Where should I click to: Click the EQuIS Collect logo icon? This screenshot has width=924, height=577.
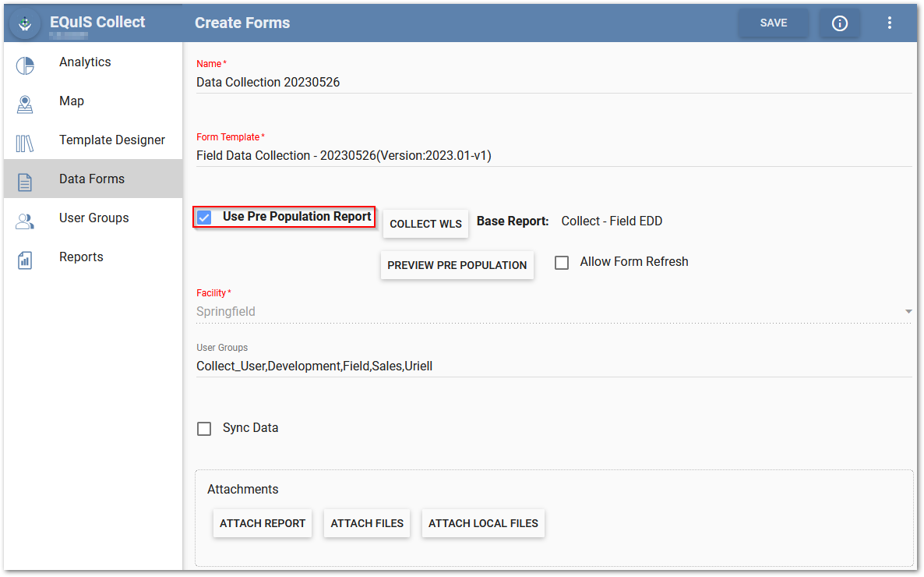(x=25, y=24)
